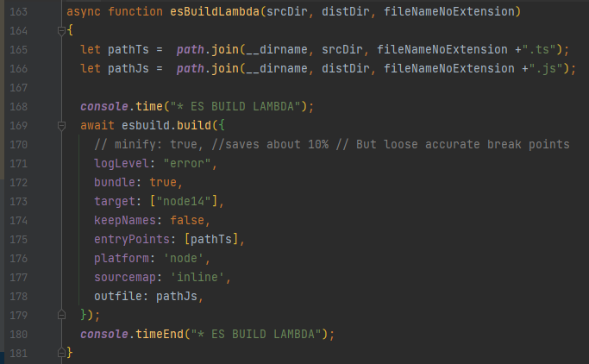Click the esBuildLambda function name
Screen dimensions: 589x364
coord(215,12)
